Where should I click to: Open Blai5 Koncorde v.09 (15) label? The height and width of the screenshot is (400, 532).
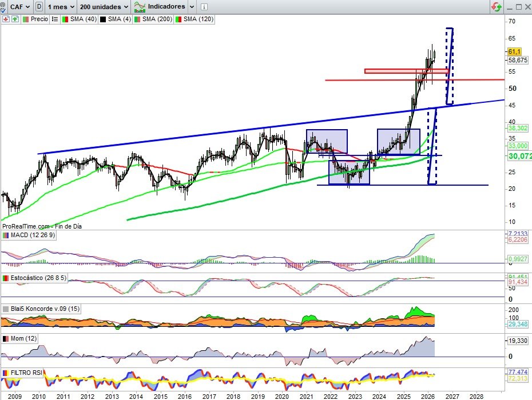(x=45, y=309)
